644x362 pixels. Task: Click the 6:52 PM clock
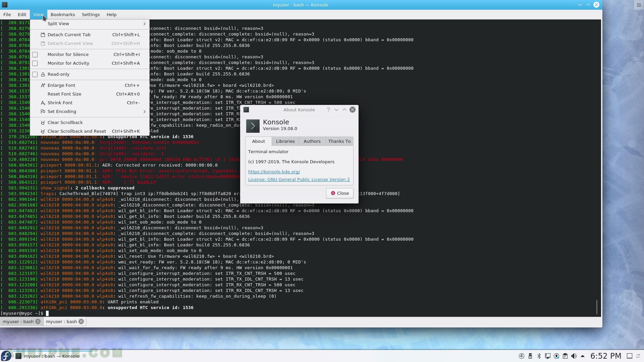606,356
